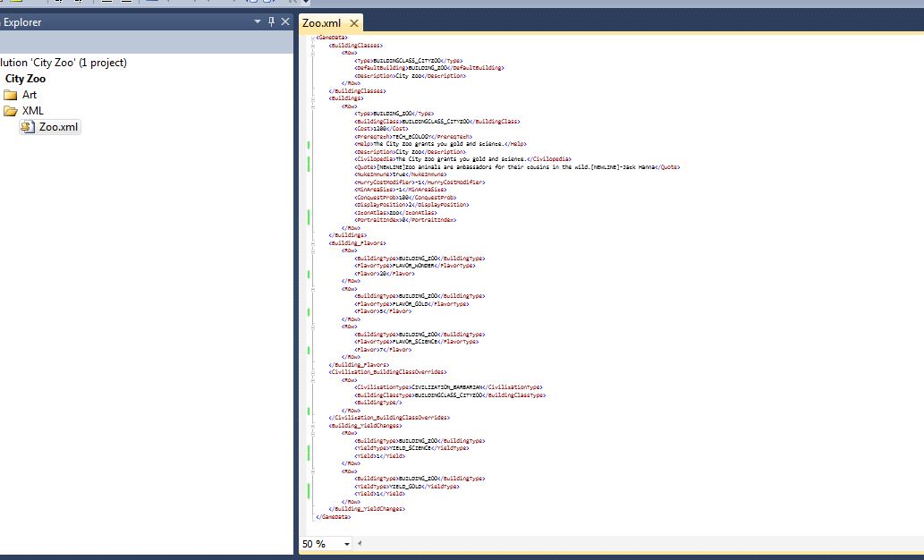Screen dimensions: 924x560
Task: Select the XML folder icon
Action: point(11,111)
